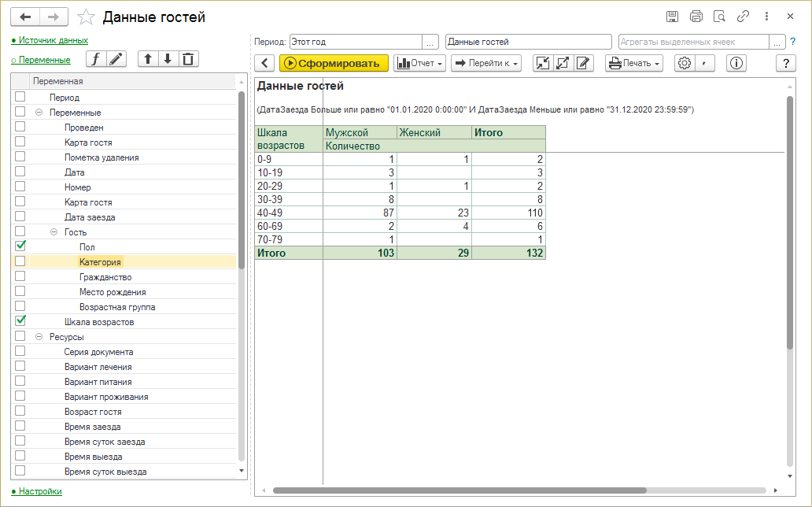Delete variable with trash icon
Image resolution: width=812 pixels, height=507 pixels.
point(187,59)
